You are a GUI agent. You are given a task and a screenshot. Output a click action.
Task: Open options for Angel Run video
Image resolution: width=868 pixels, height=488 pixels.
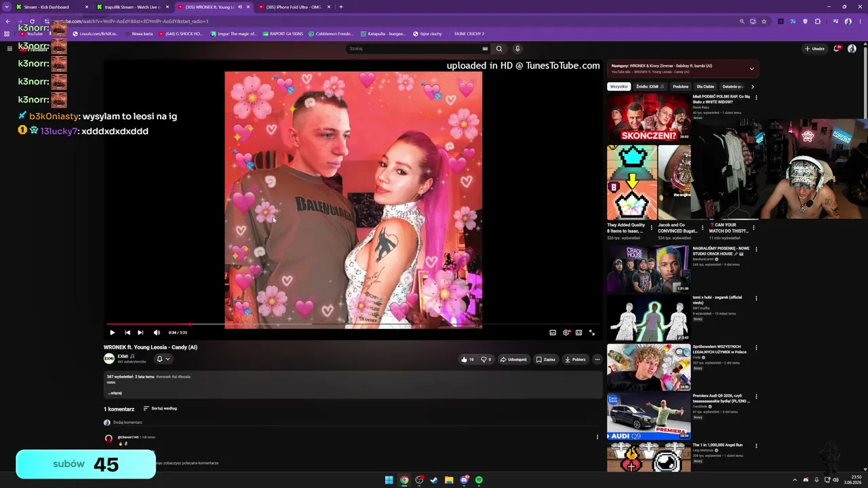pos(756,446)
